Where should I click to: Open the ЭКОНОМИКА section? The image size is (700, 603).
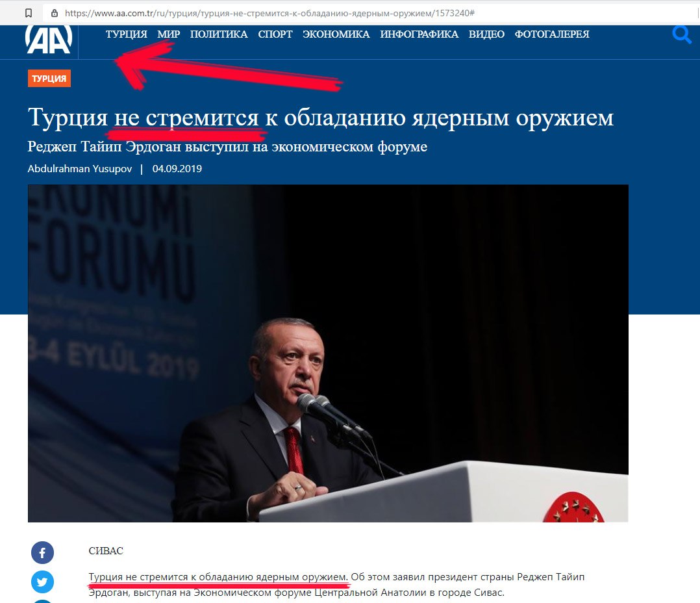[336, 34]
